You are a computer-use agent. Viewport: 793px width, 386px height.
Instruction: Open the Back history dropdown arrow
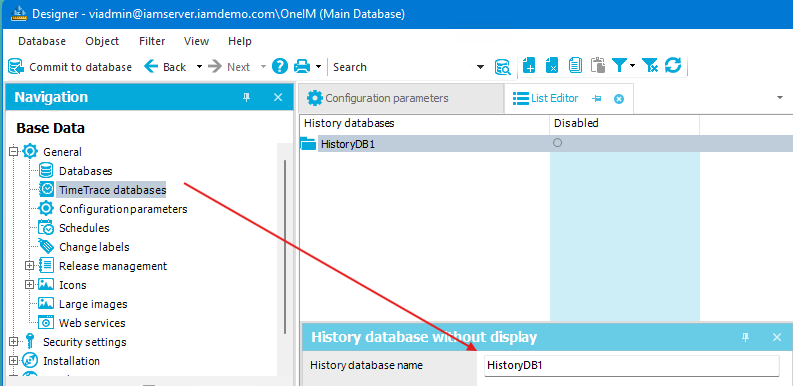(x=199, y=67)
